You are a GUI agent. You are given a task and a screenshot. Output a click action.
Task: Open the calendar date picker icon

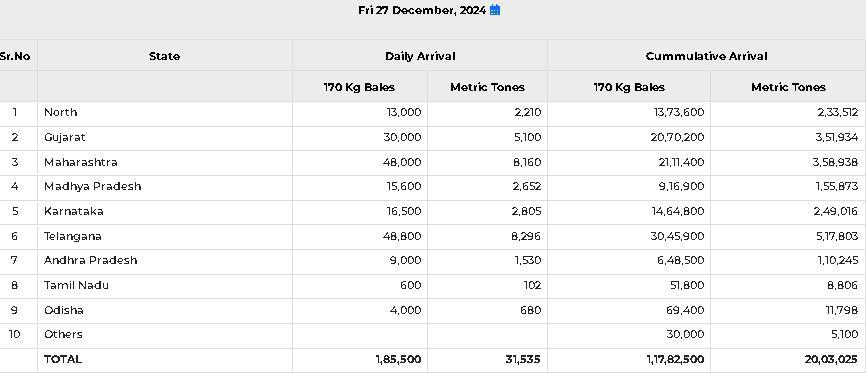coord(495,10)
